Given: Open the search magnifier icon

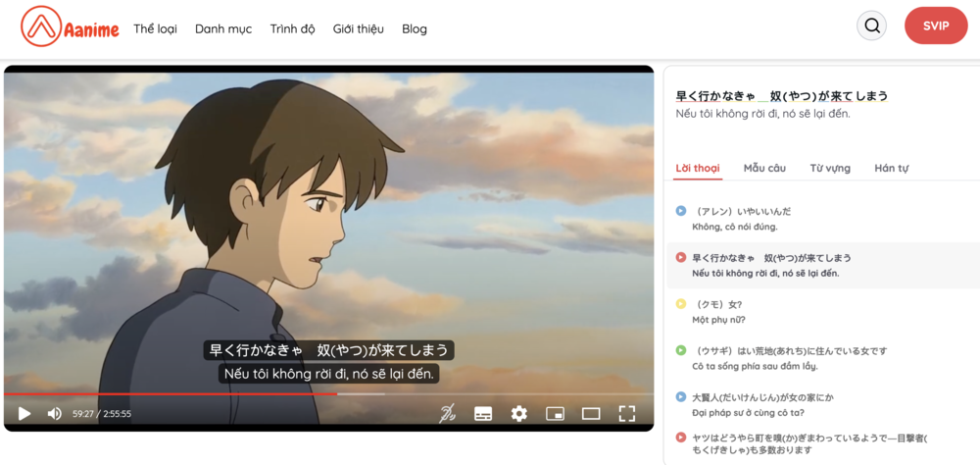Looking at the screenshot, I should (871, 26).
